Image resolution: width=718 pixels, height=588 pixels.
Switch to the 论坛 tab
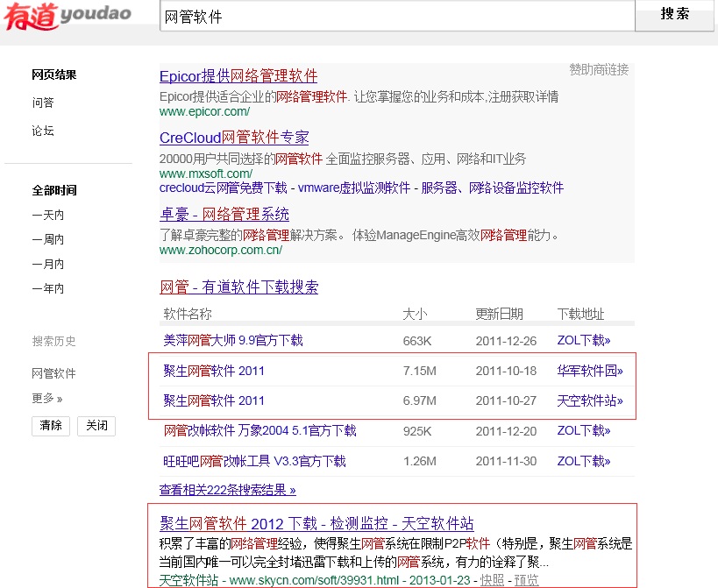click(43, 131)
